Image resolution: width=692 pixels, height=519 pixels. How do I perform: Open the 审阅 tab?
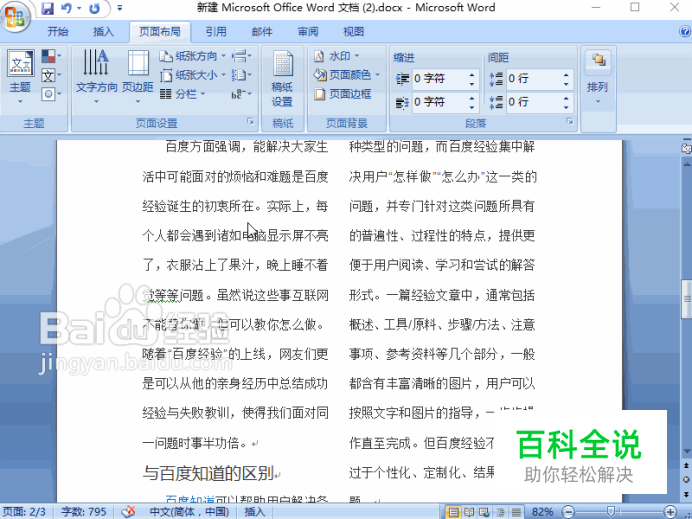click(x=308, y=31)
